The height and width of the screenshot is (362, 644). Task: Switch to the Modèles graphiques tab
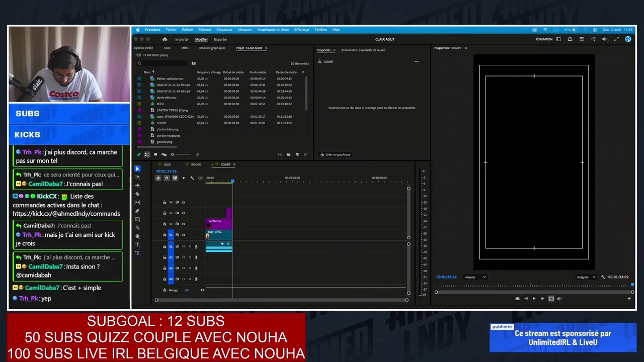pos(212,48)
